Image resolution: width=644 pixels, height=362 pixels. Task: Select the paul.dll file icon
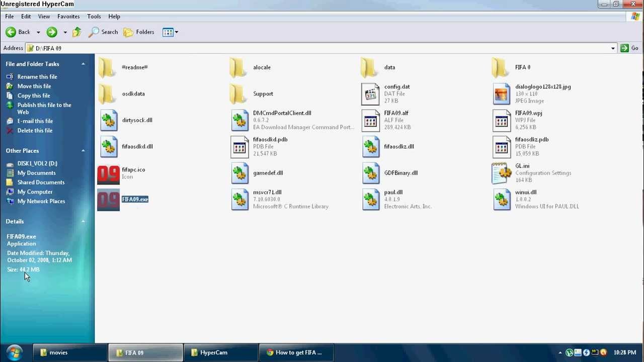371,200
